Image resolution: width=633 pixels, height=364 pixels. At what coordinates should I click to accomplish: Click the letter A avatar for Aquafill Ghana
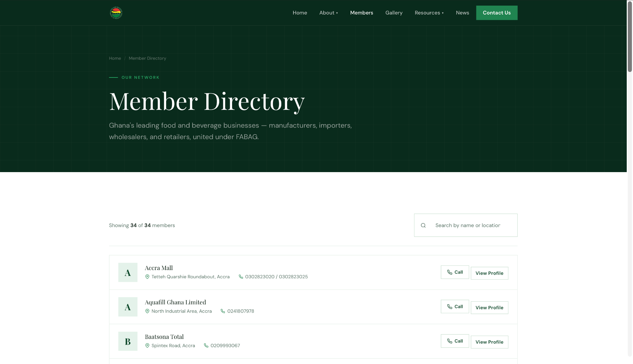coord(128,307)
